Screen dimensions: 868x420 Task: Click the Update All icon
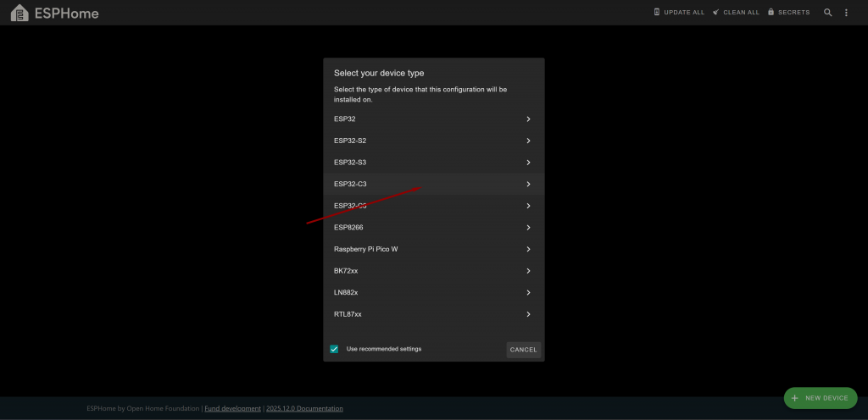pos(656,13)
